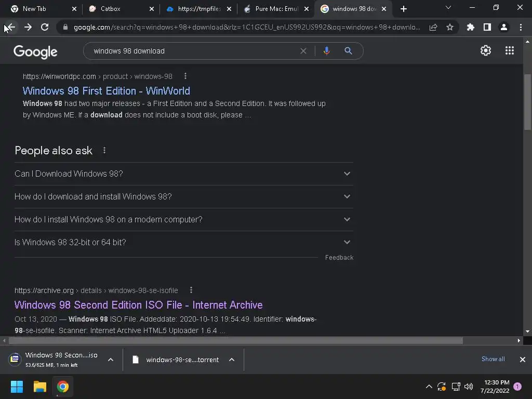
Task: Open a new tab with the plus button
Action: [403, 9]
